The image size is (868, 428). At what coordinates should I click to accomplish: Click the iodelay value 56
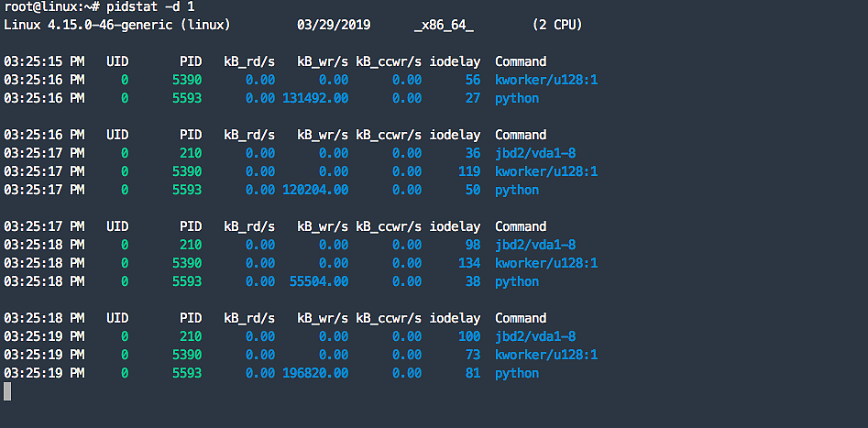click(x=473, y=80)
